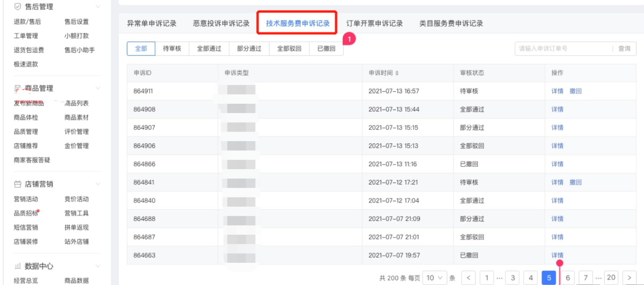Select the 待审核 status filter

172,49
